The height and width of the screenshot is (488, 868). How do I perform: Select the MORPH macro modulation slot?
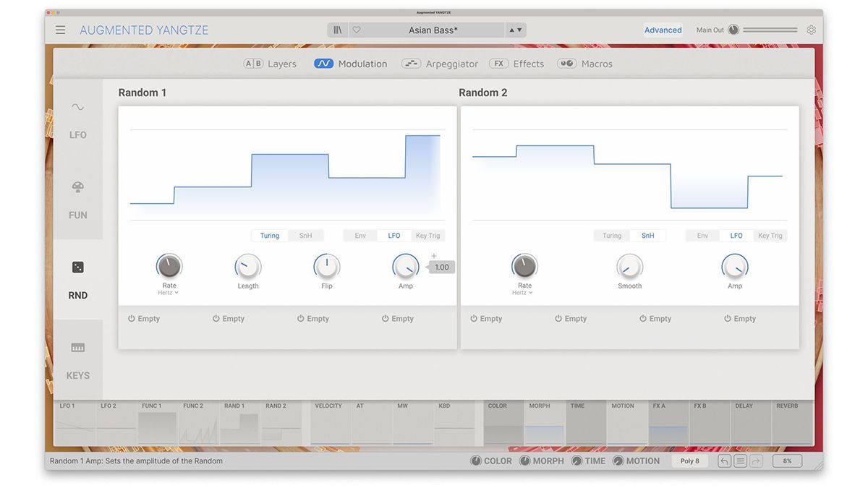(x=545, y=422)
